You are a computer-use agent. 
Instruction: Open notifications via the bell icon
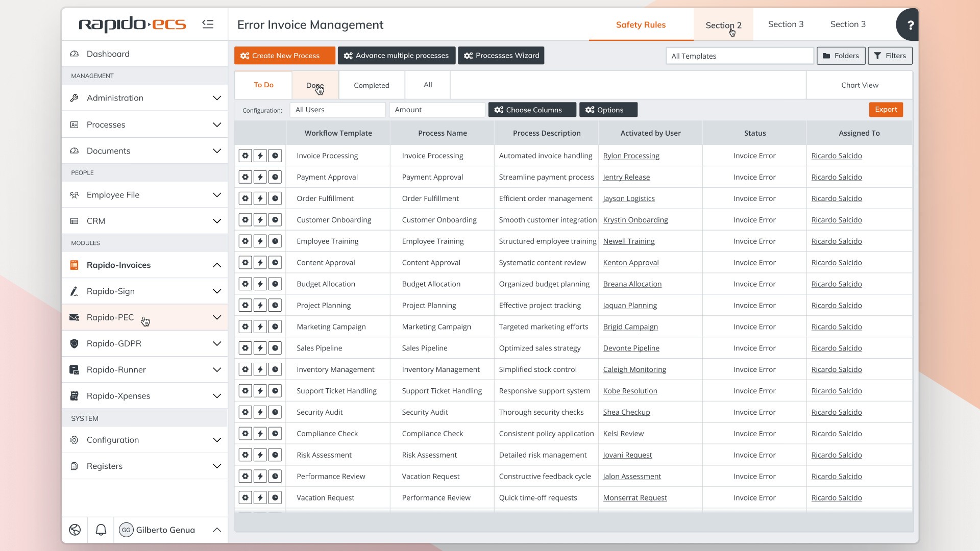point(101,530)
